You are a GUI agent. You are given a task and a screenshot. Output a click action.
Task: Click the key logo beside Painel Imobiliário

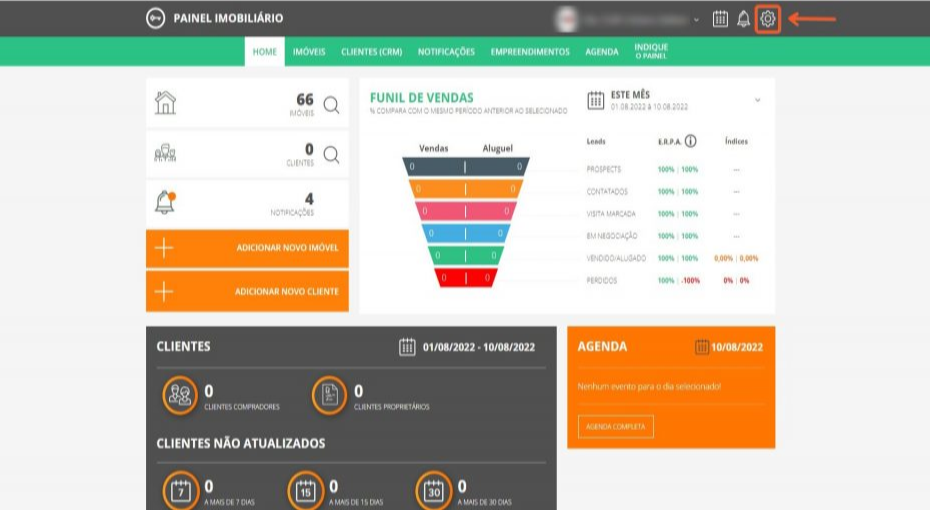click(155, 19)
